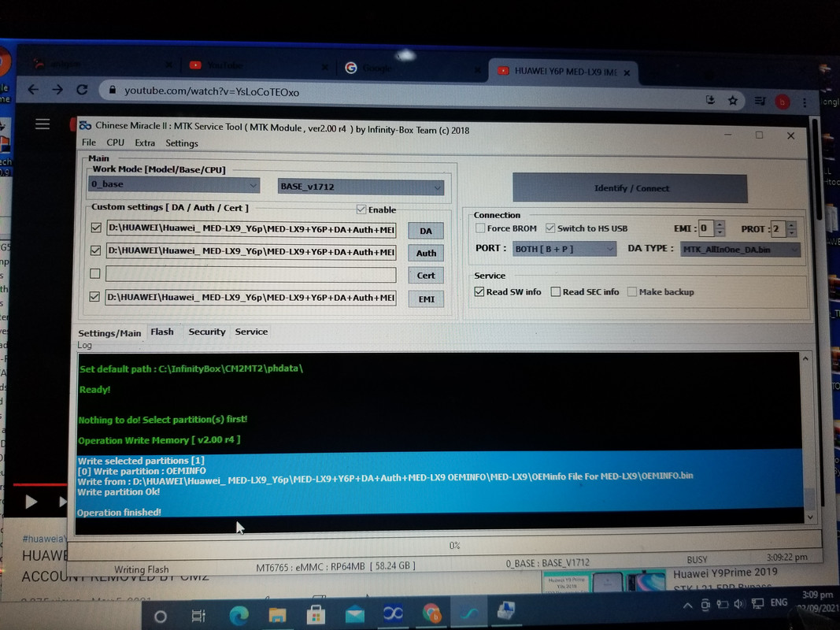Open the browser three-dot menu
The image size is (840, 630).
click(x=805, y=102)
